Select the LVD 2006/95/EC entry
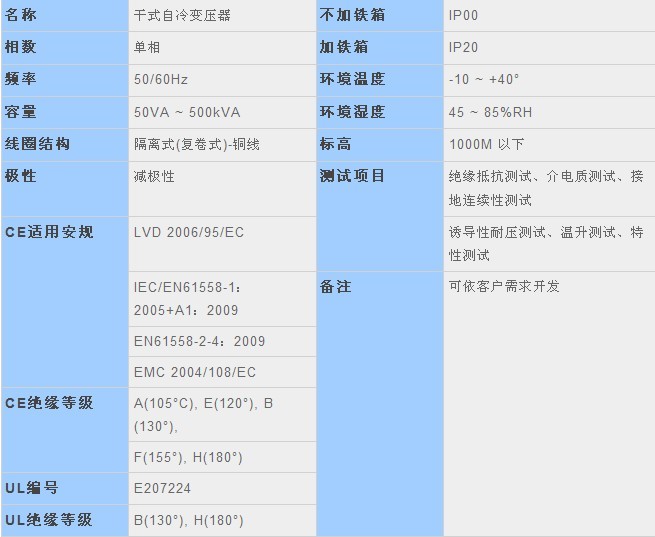 click(x=189, y=232)
